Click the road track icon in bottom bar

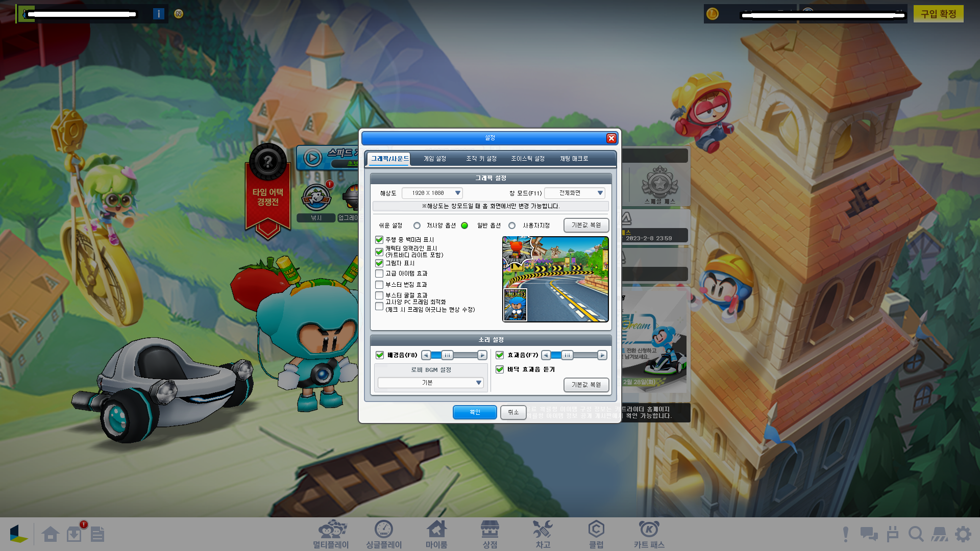pyautogui.click(x=939, y=534)
